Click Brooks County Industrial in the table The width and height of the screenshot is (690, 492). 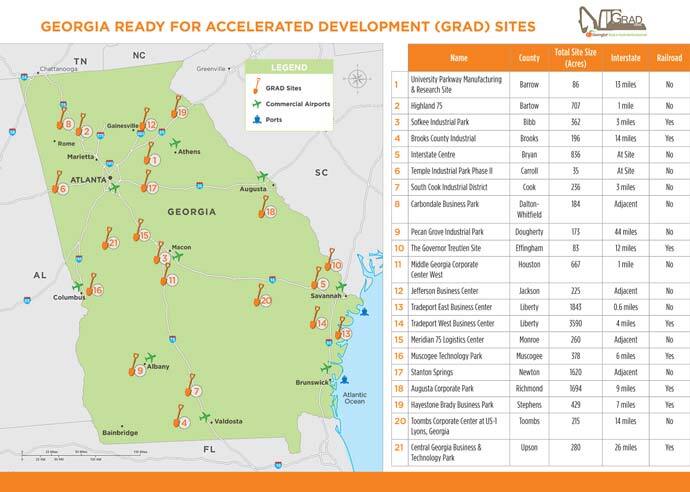pos(443,138)
